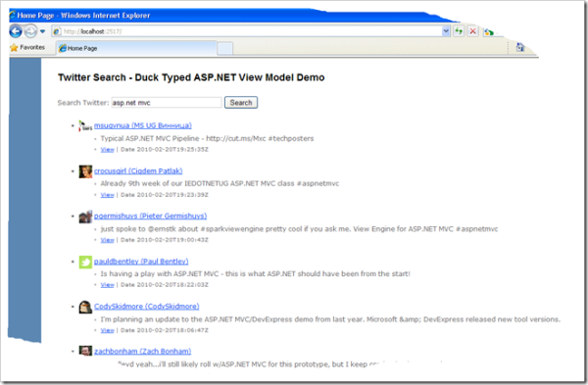
Task: Click tweet text about IEDOTNETUG ASP.NET MVC class
Action: [x=220, y=184]
